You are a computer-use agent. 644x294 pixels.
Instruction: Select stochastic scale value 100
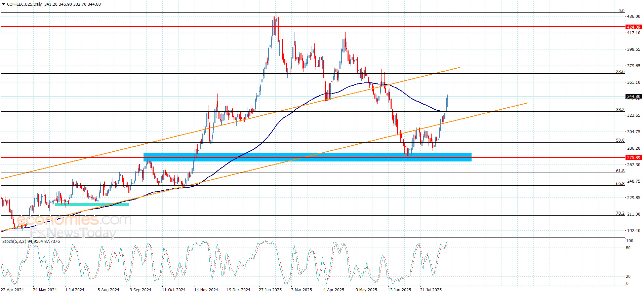click(x=630, y=241)
